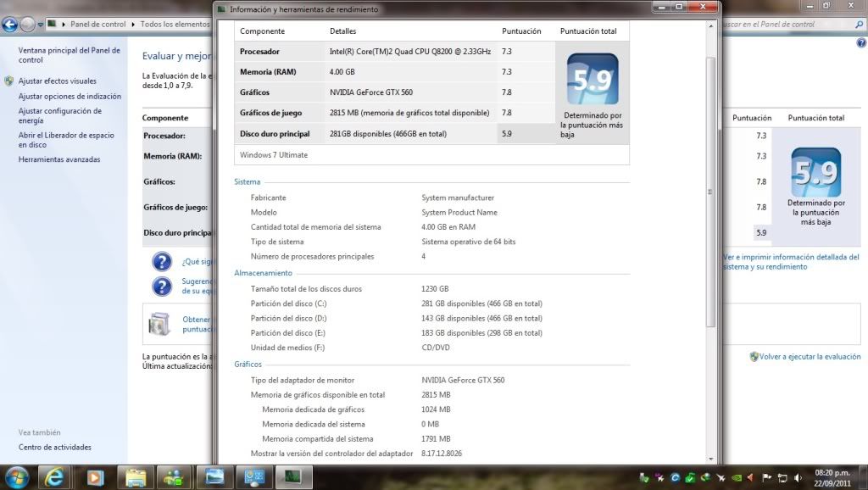Image resolution: width=868 pixels, height=490 pixels.
Task: Click Sistema operativo de 64 bits value
Action: click(468, 242)
